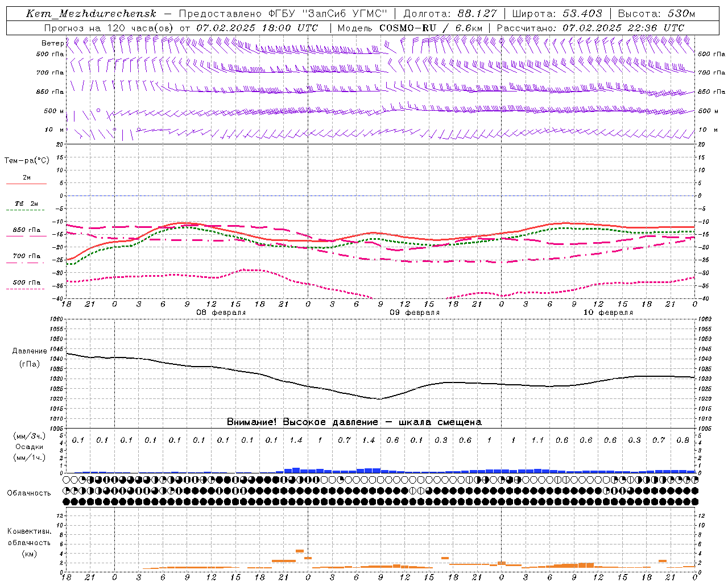Select the precipitation value 1.1
This screenshot has width=728, height=582.
tap(537, 440)
